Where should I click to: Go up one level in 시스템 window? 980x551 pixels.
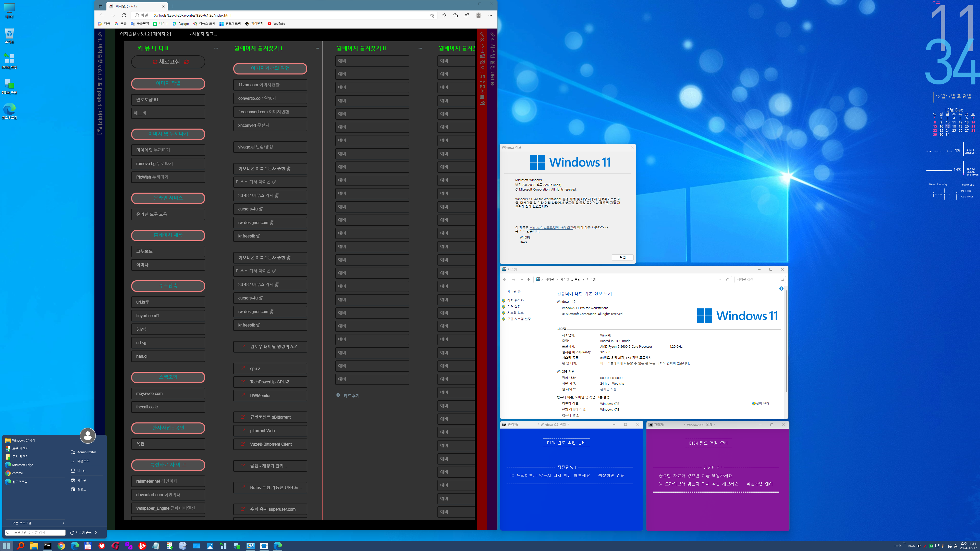[528, 280]
